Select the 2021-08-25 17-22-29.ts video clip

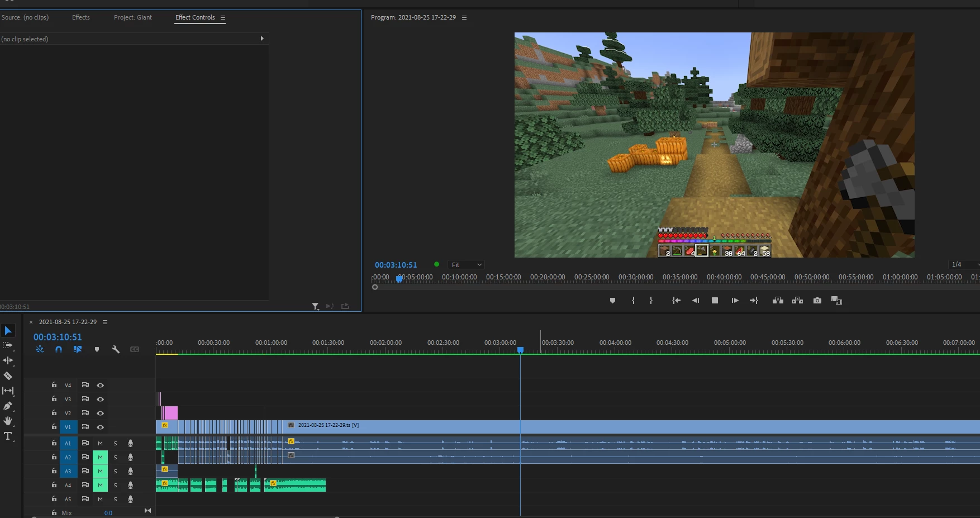pos(631,427)
